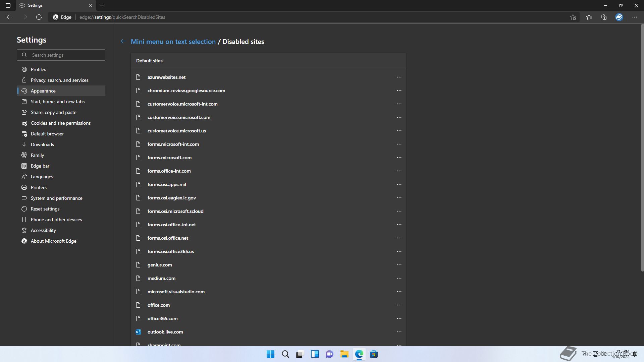
Task: Select forms.osi.office-int.net entry
Action: point(268,225)
